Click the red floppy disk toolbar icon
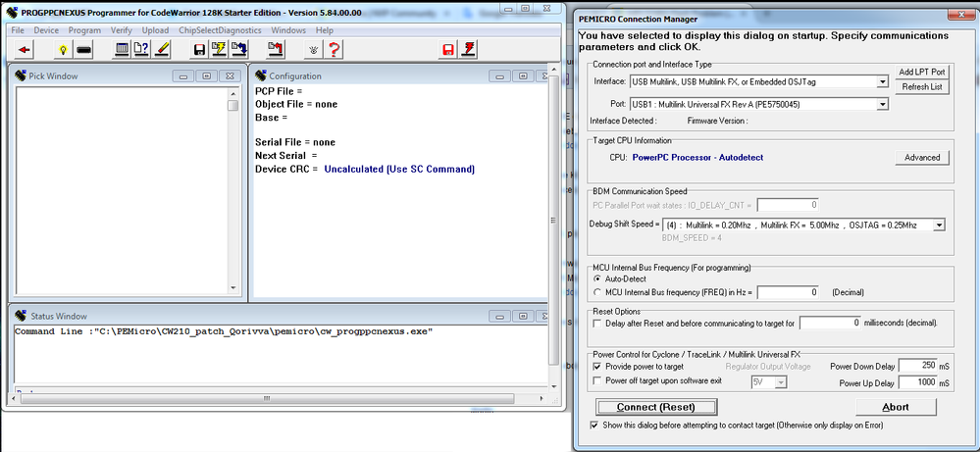 pyautogui.click(x=448, y=49)
